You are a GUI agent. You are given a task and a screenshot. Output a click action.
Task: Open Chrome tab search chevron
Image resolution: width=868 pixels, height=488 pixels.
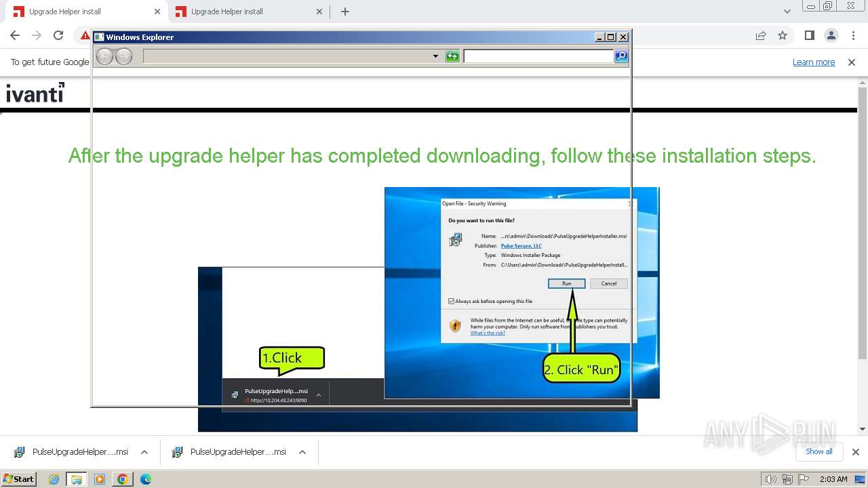point(787,12)
